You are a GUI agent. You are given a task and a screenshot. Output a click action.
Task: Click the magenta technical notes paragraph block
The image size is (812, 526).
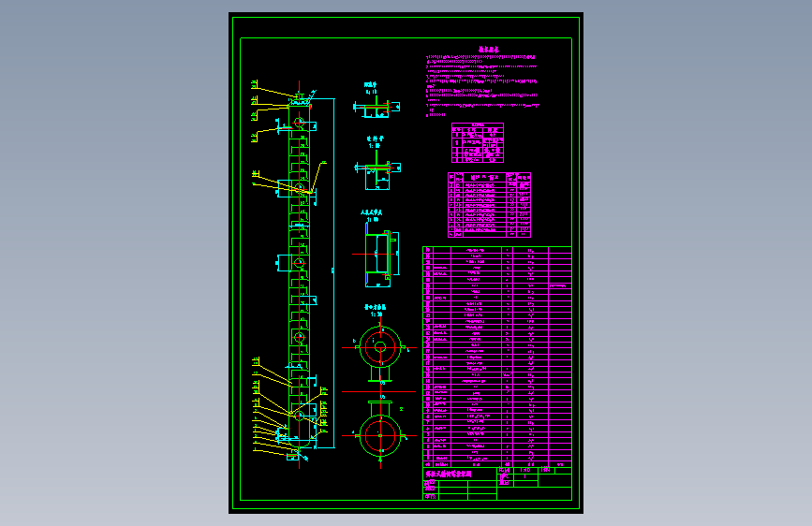pyautogui.click(x=482, y=85)
